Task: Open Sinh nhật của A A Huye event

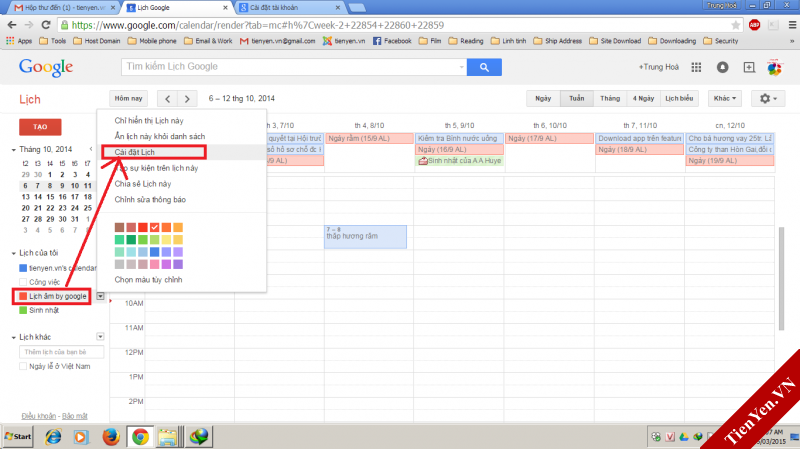Action: coord(459,161)
